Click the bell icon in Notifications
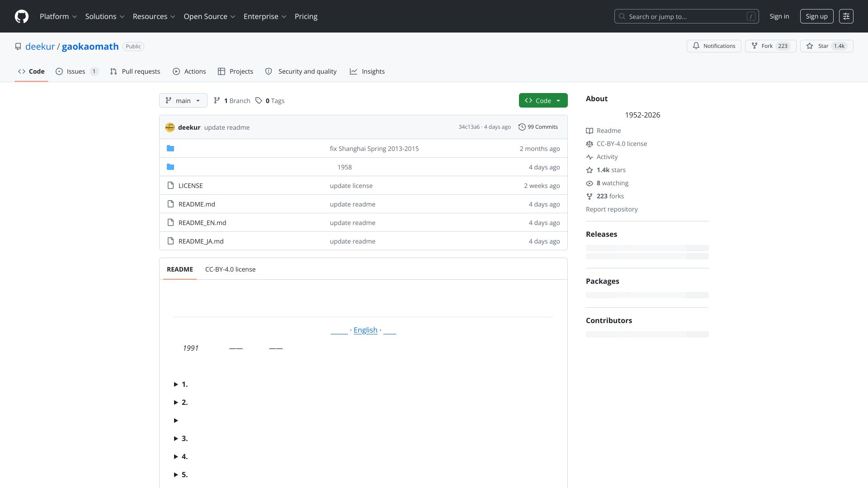 pyautogui.click(x=696, y=46)
